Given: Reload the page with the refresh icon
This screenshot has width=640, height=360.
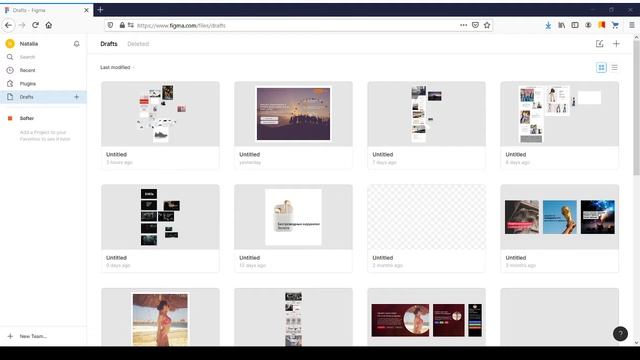Looking at the screenshot, I should point(36,25).
